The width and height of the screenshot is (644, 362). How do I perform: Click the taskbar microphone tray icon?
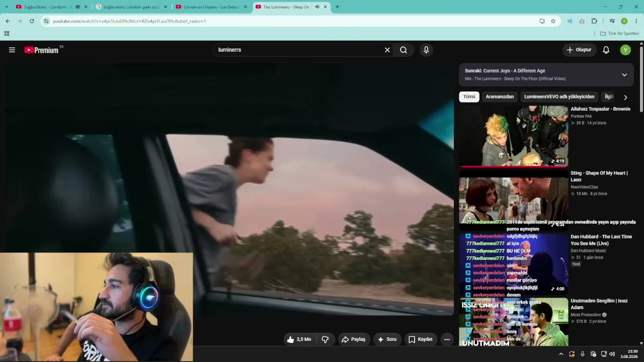click(583, 354)
